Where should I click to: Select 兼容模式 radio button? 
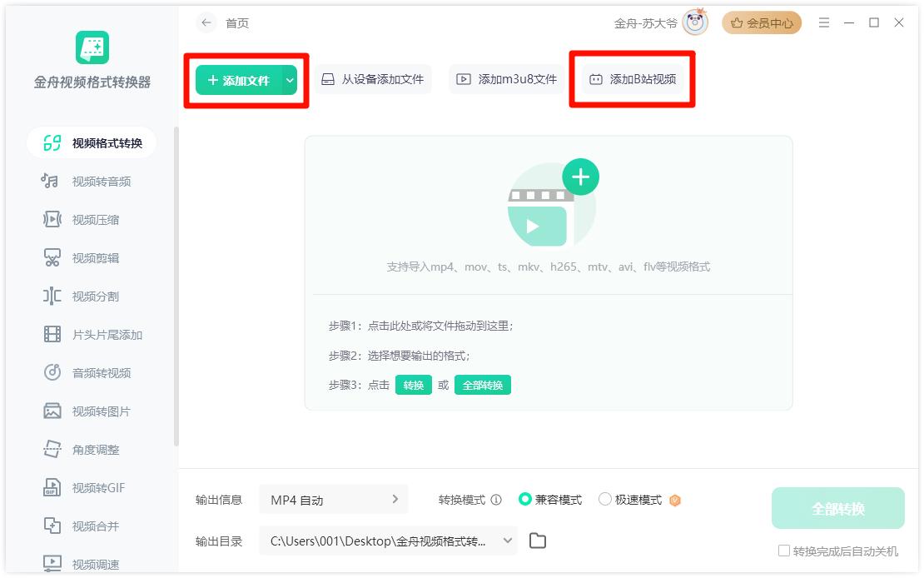click(x=525, y=500)
